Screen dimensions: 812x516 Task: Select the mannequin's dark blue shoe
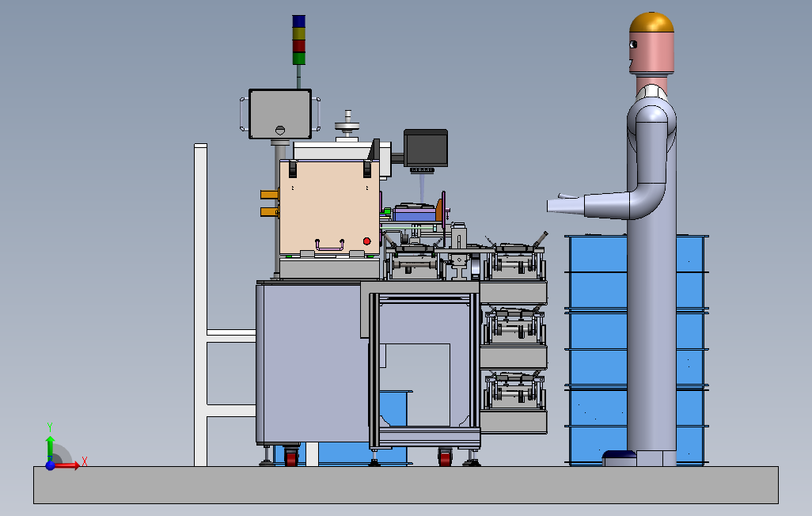[x=620, y=456]
